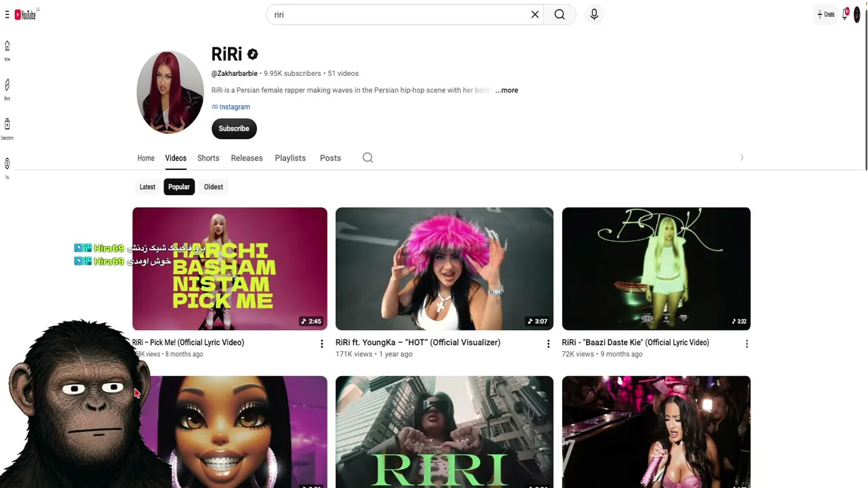This screenshot has height=488, width=868.
Task: Open the Playlists tab
Action: [290, 158]
